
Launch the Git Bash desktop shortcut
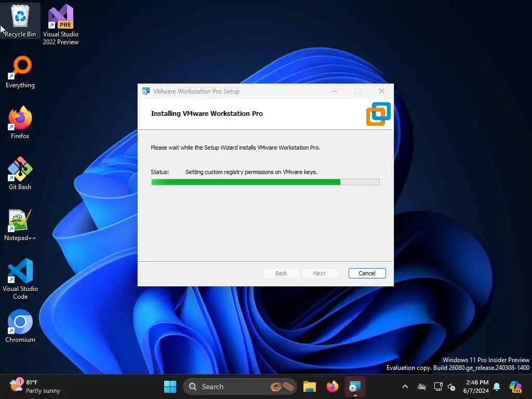tap(20, 173)
